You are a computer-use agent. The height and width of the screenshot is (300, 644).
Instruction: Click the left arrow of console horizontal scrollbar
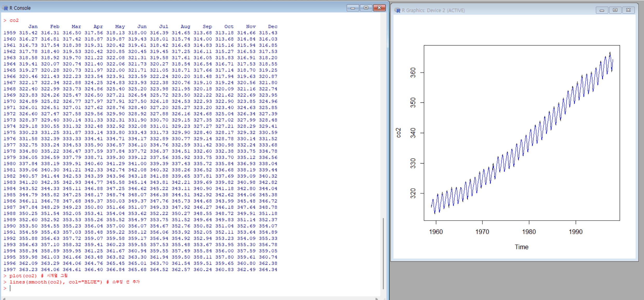pos(4,299)
